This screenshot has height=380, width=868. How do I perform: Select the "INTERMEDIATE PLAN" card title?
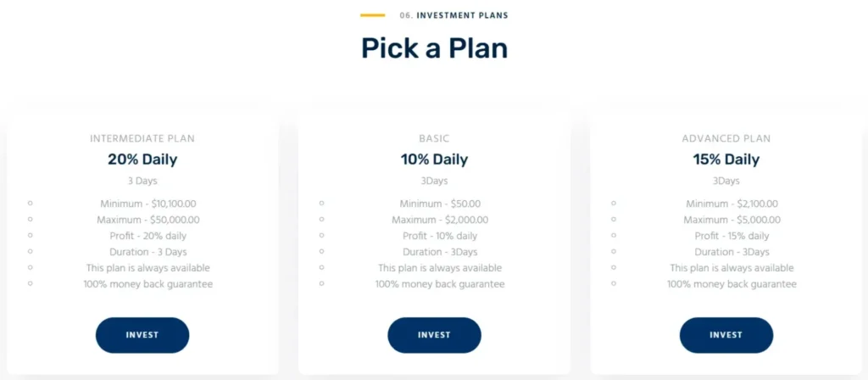142,138
